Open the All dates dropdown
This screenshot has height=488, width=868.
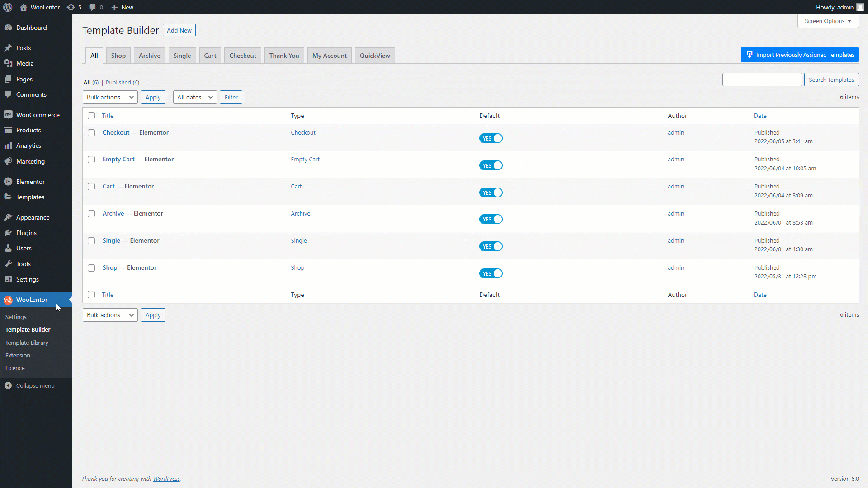point(195,97)
